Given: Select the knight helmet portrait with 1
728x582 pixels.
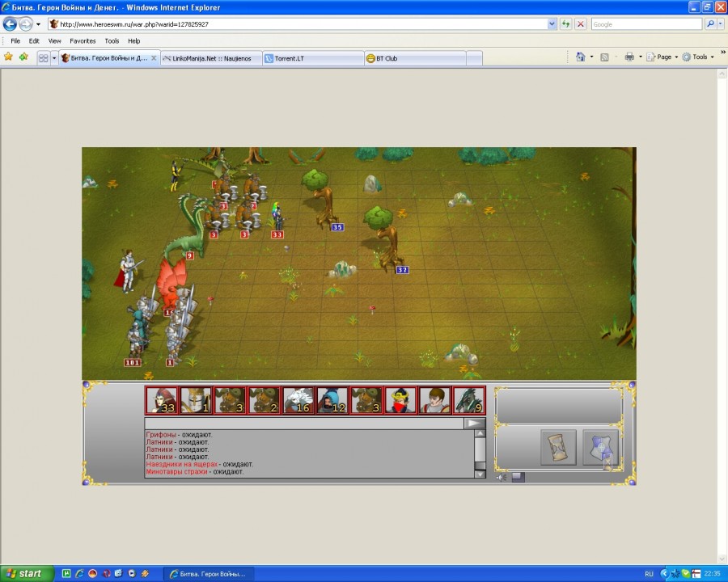Looking at the screenshot, I should click(x=196, y=400).
